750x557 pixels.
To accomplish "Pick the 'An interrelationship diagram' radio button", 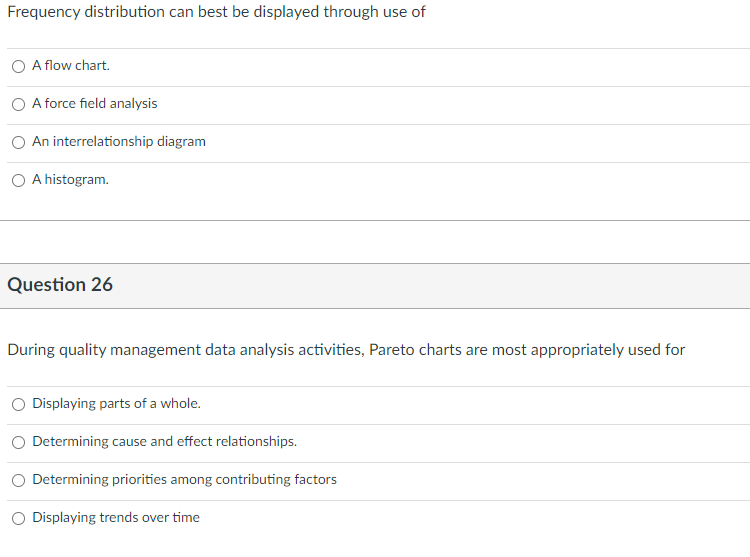I will click(x=19, y=142).
